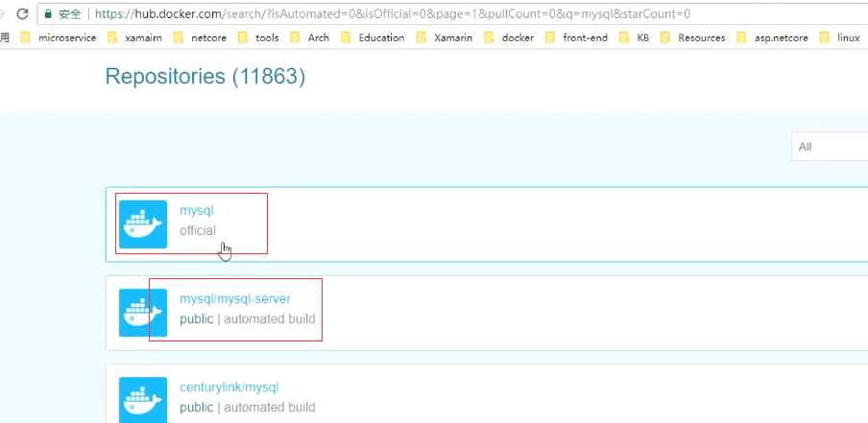Viewport: 868px width, 423px height.
Task: Open the centurylink/mysql repository link
Action: (229, 388)
